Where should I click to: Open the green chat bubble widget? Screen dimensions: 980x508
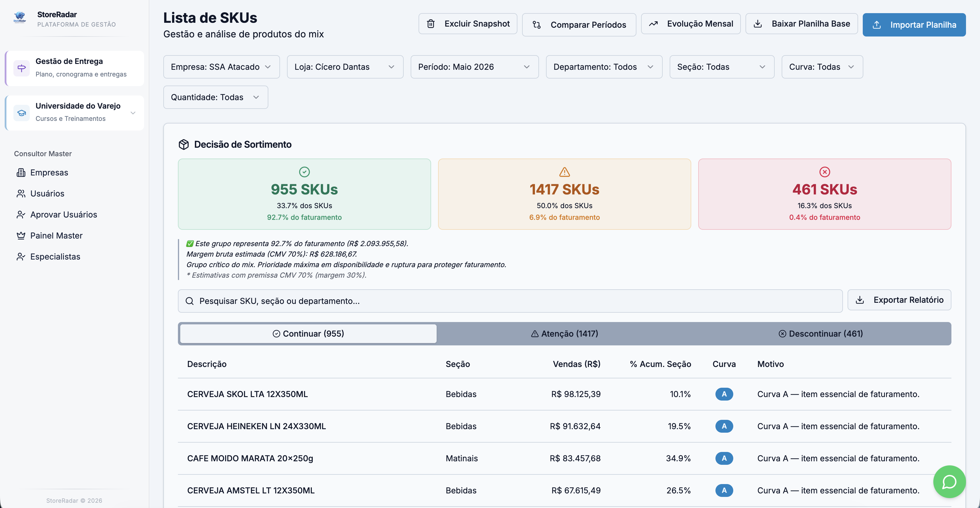[x=949, y=481]
